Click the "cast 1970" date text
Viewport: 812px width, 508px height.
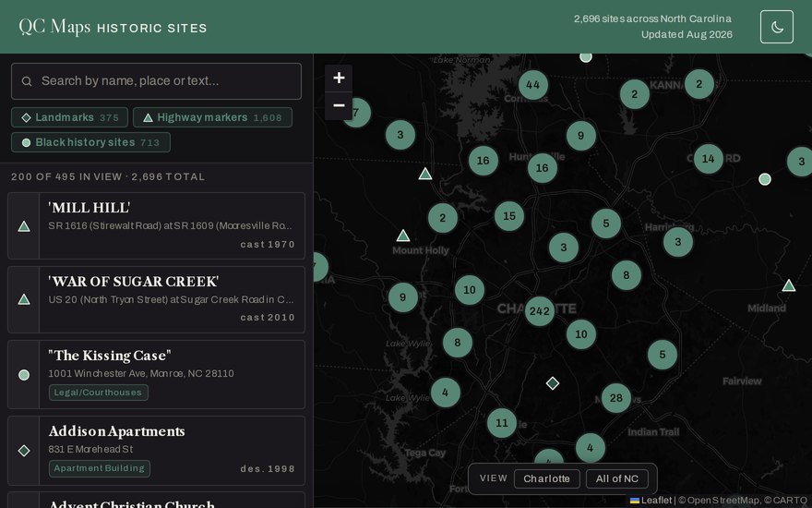[268, 244]
